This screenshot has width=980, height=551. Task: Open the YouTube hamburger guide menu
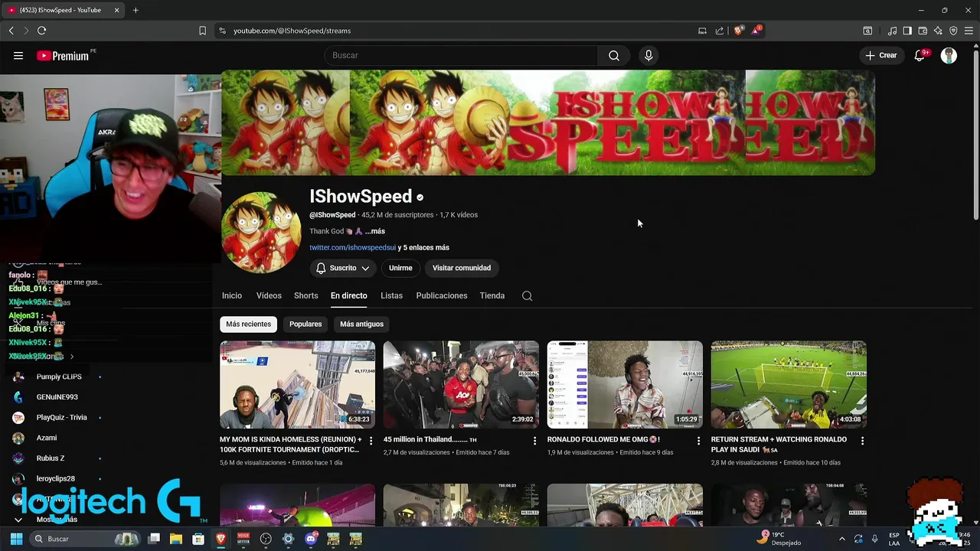pyautogui.click(x=18, y=55)
